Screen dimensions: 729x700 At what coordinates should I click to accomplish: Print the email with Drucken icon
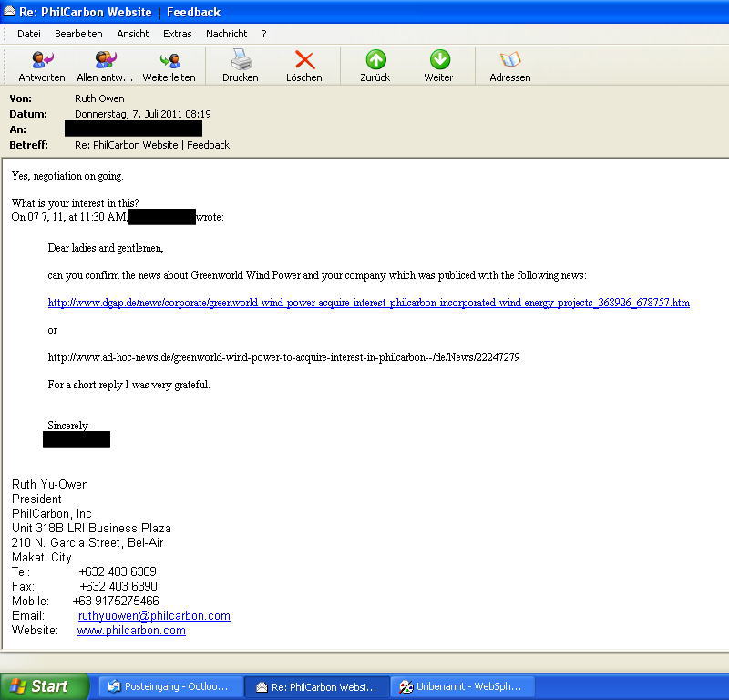point(241,59)
